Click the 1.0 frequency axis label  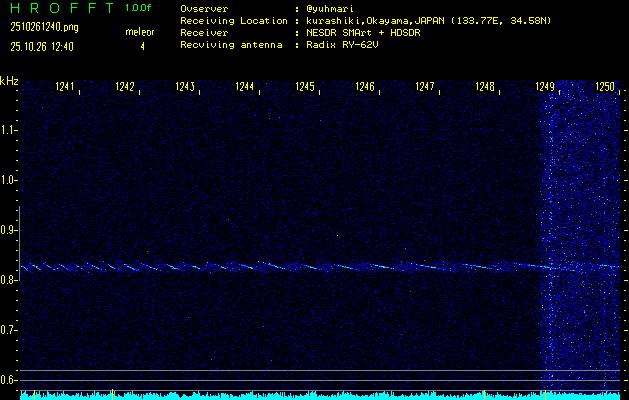[x=9, y=180]
